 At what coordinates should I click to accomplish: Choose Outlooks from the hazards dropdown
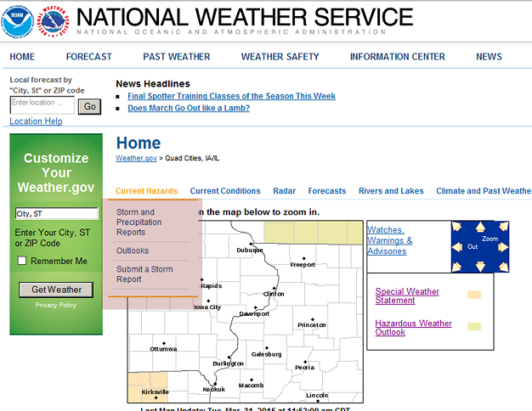(x=133, y=251)
